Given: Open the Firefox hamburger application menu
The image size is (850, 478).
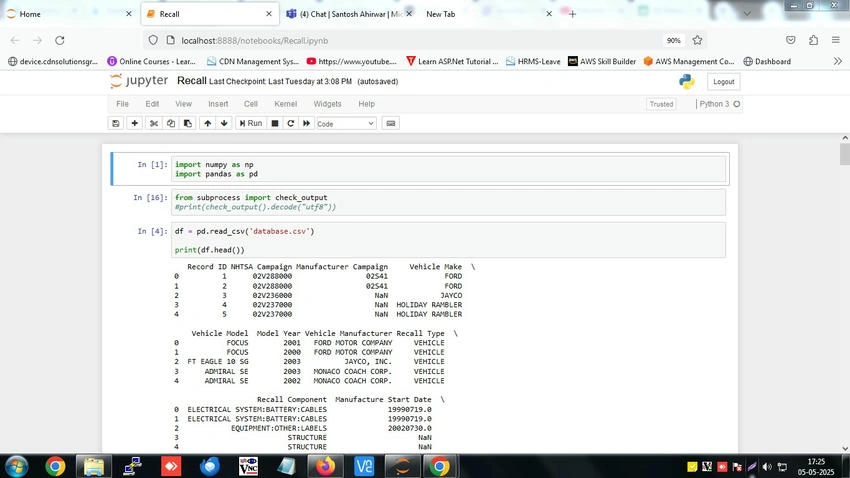Looking at the screenshot, I should coord(835,40).
